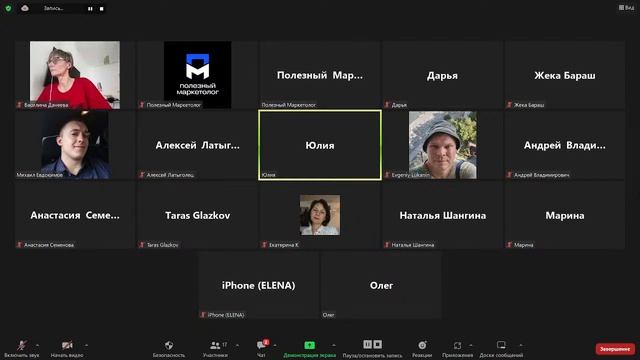The height and width of the screenshot is (360, 640).
Task: Pause recording in the bottom toolbar
Action: (367, 344)
